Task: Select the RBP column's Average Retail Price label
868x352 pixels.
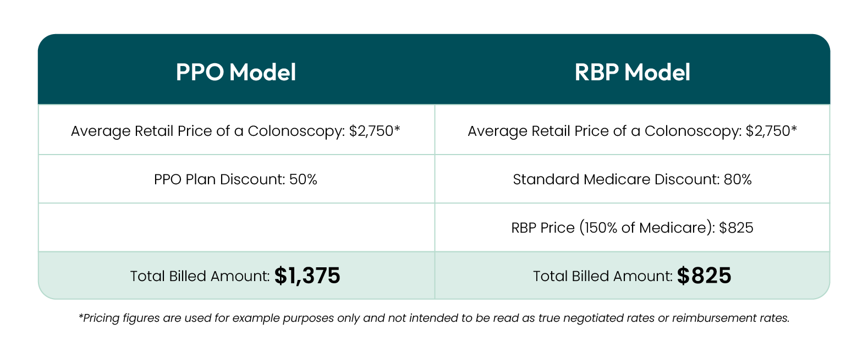Action: click(x=605, y=131)
